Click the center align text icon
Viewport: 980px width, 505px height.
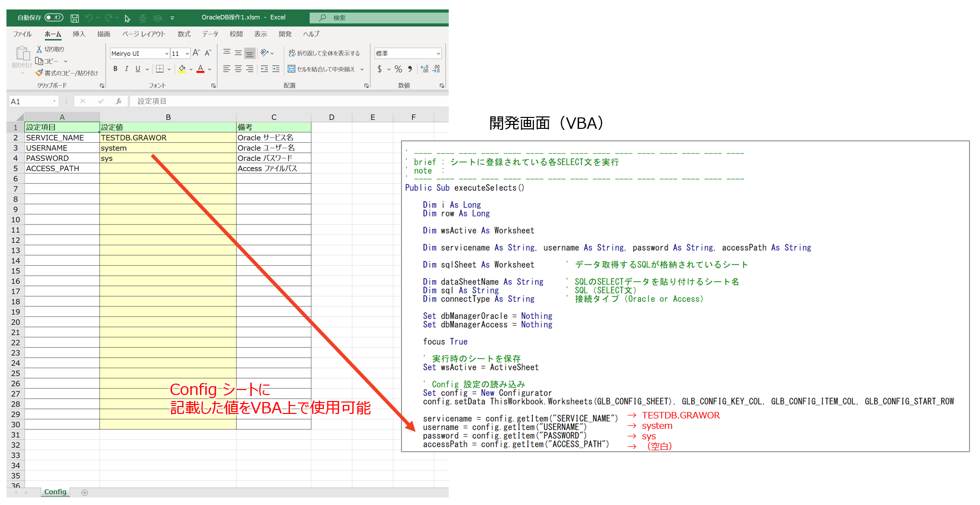point(238,69)
